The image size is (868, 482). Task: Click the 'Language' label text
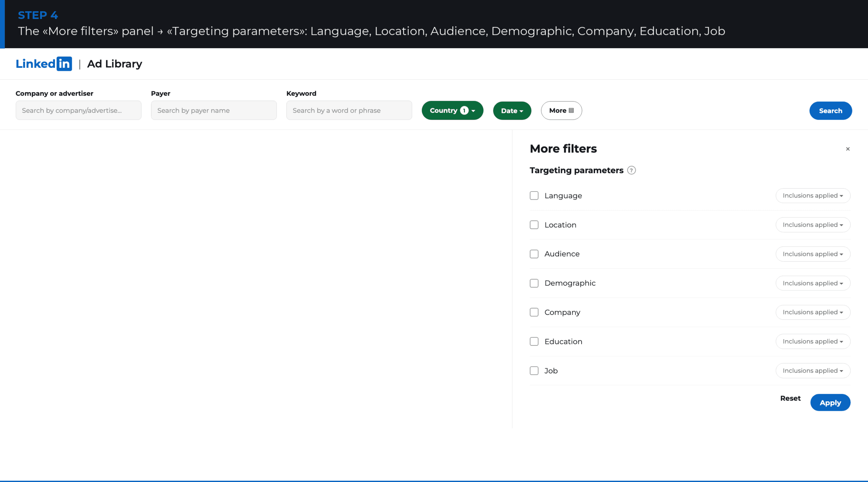tap(563, 196)
